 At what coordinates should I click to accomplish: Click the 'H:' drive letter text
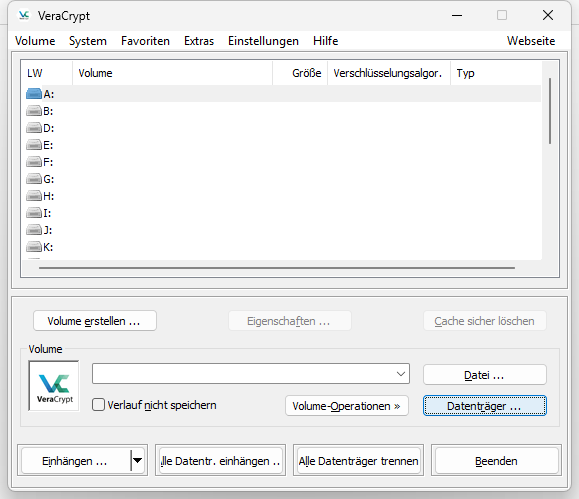pyautogui.click(x=49, y=196)
